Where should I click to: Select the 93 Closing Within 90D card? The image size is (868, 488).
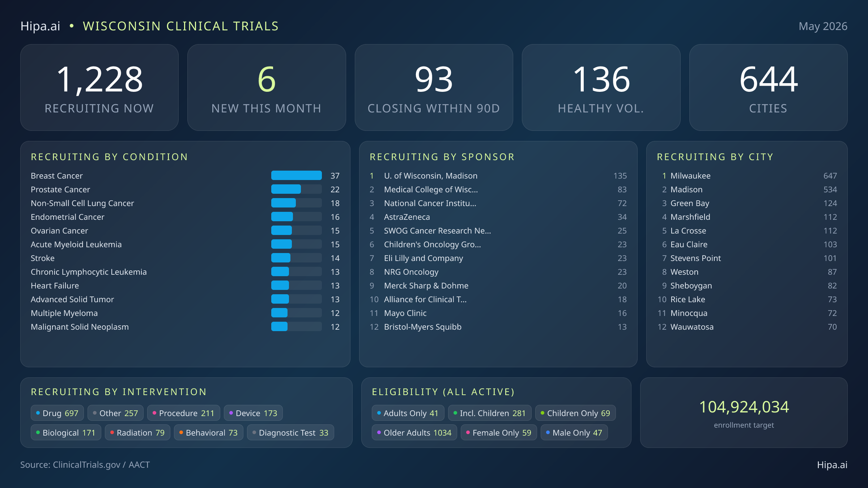click(434, 87)
